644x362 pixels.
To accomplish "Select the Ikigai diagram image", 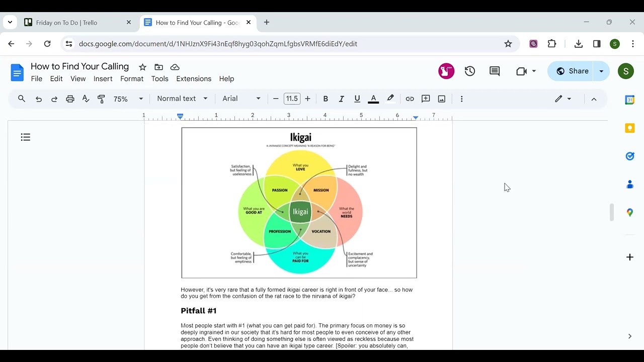I will pyautogui.click(x=299, y=203).
